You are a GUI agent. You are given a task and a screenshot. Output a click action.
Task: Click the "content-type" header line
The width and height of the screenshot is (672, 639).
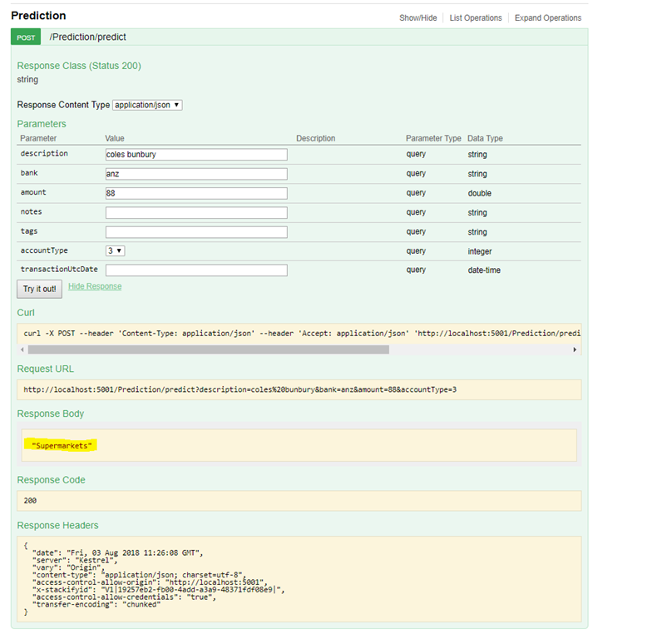coord(139,575)
